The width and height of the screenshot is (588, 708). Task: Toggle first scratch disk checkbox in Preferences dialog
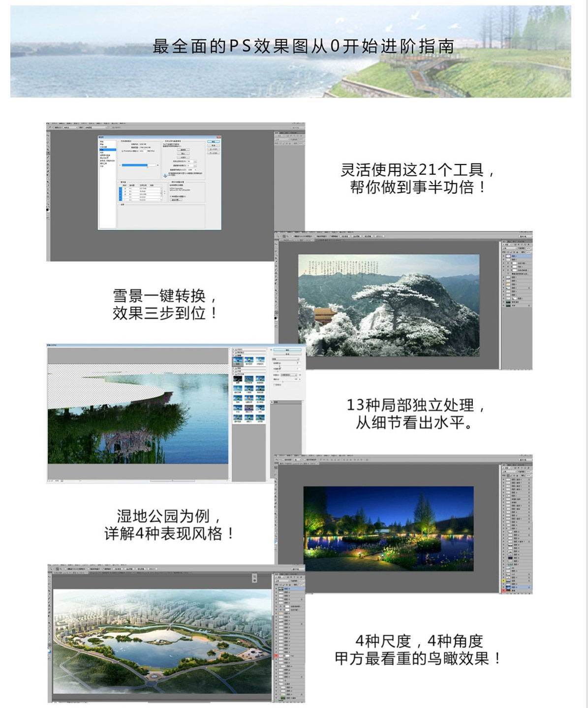pyautogui.click(x=125, y=189)
